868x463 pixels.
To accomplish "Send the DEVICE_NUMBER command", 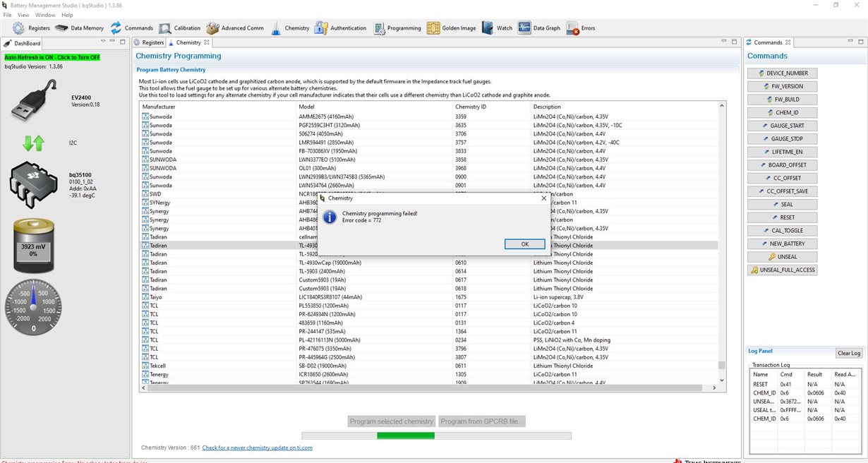I will pyautogui.click(x=782, y=73).
